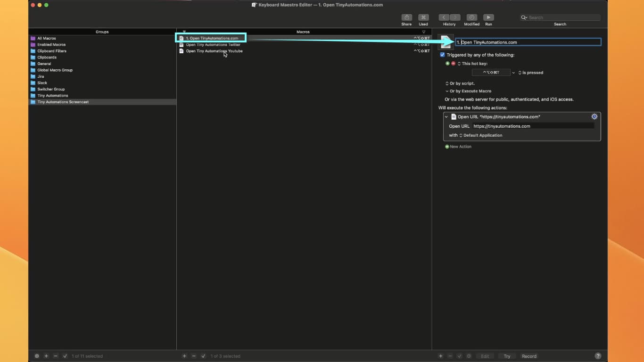The width and height of the screenshot is (644, 362).
Task: Click the macro name text field
Action: 528,42
